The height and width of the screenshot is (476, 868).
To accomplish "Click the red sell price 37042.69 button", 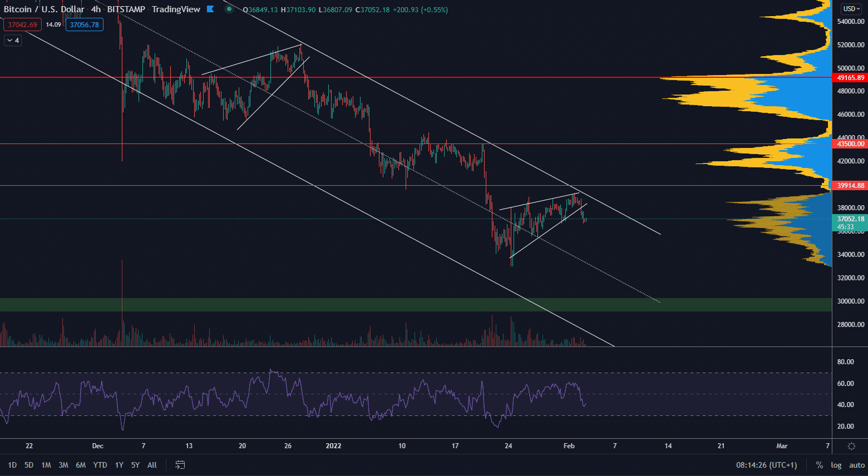I will [x=23, y=24].
